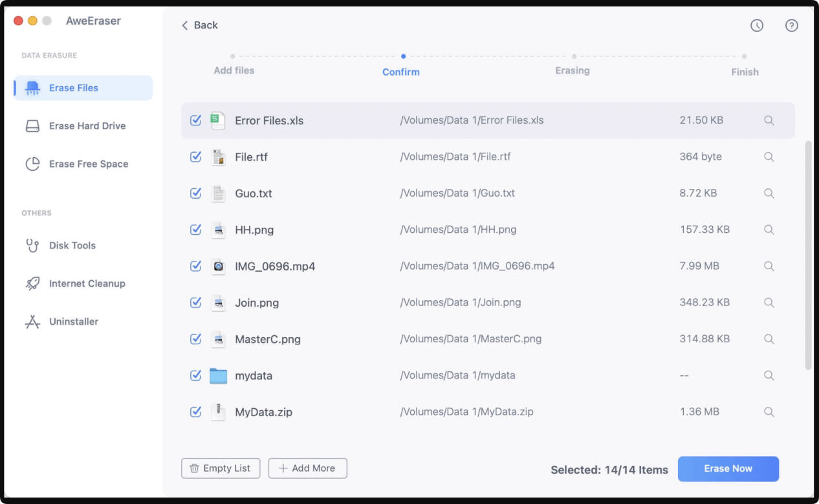Click the mydata folder icon
This screenshot has height=504, width=819.
[219, 376]
